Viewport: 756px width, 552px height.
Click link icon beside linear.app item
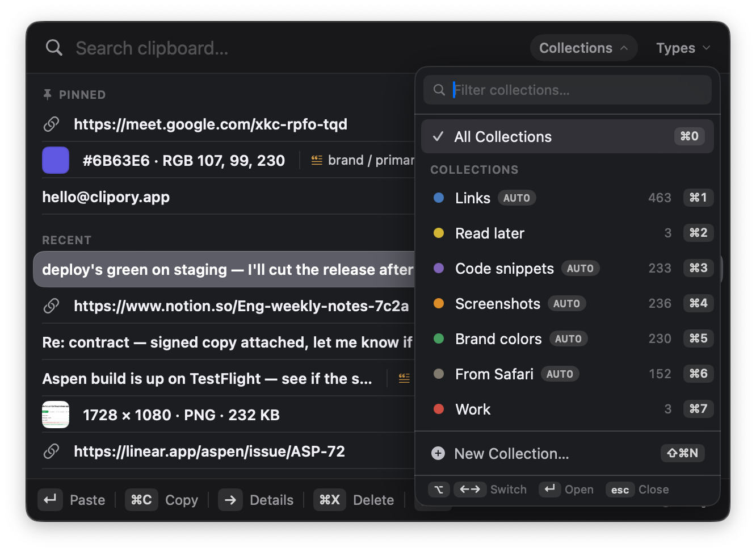(52, 451)
